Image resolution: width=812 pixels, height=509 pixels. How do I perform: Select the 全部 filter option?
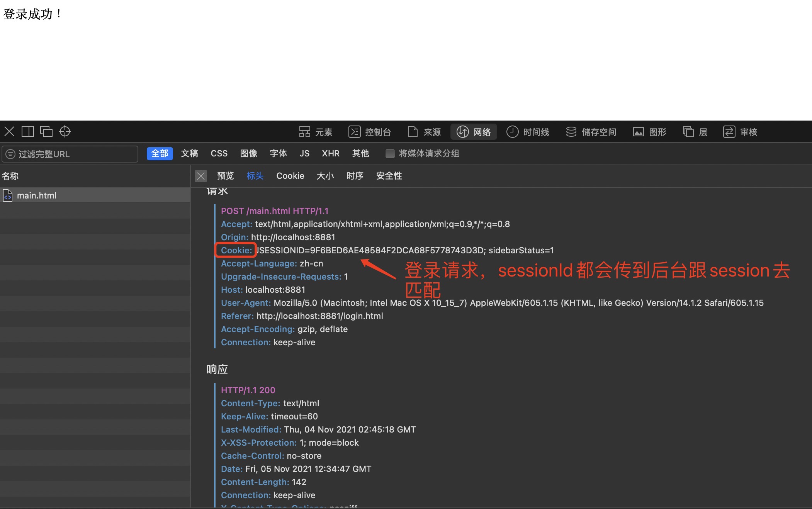coord(160,153)
